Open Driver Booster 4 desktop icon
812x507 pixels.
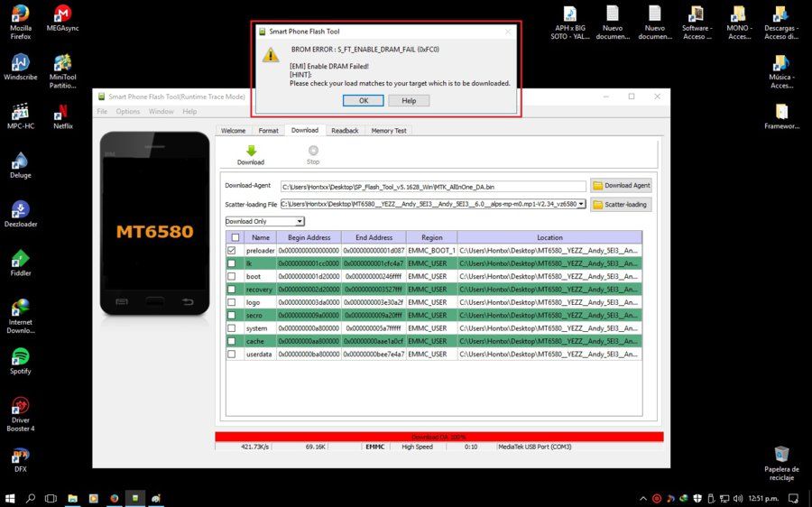tap(21, 414)
